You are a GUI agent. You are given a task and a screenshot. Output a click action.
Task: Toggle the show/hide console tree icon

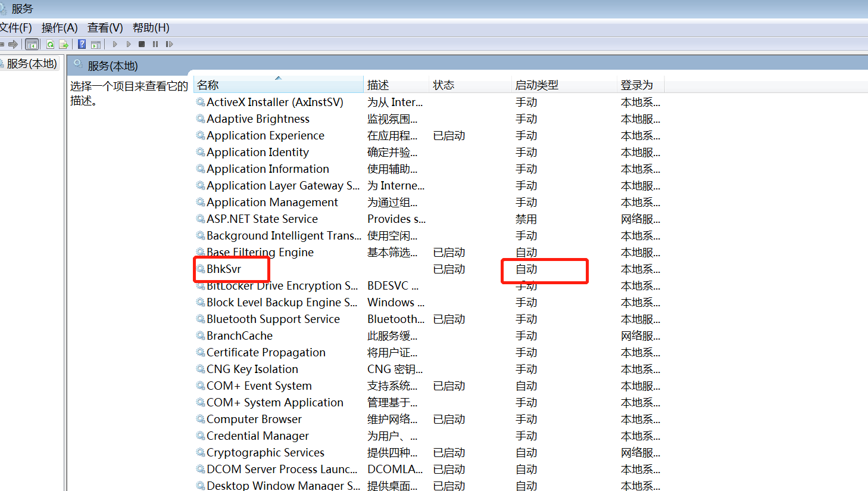click(x=32, y=44)
